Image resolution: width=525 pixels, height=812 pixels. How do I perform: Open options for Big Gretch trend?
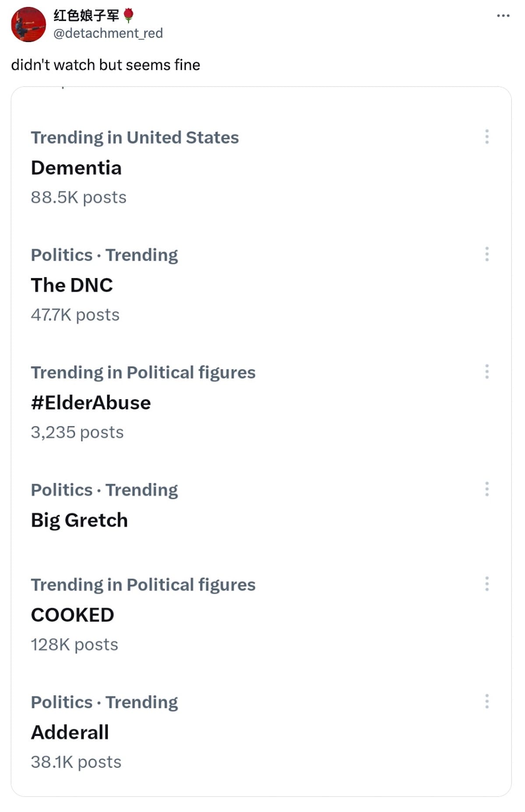(486, 489)
